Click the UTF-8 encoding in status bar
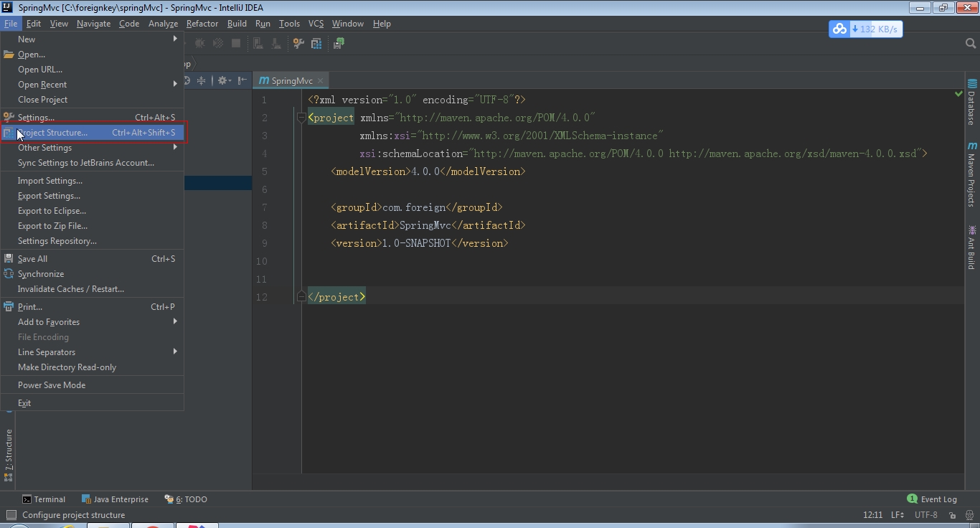 [x=926, y=515]
